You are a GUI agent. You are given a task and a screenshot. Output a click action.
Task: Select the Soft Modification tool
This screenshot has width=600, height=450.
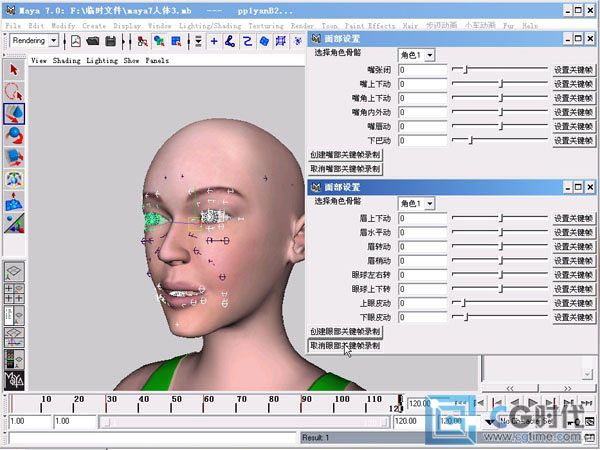coord(14,201)
